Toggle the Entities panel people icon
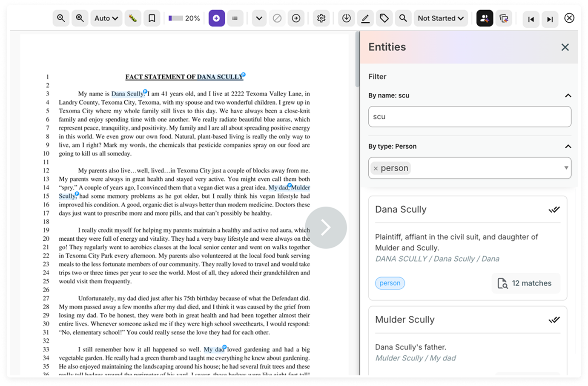Screen dimensions: 588x386 pyautogui.click(x=485, y=18)
